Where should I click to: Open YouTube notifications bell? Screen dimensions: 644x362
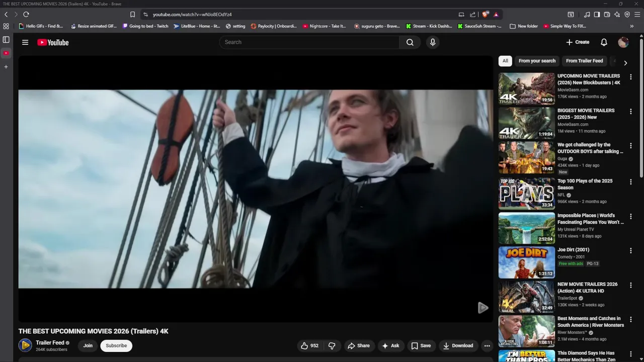click(604, 42)
